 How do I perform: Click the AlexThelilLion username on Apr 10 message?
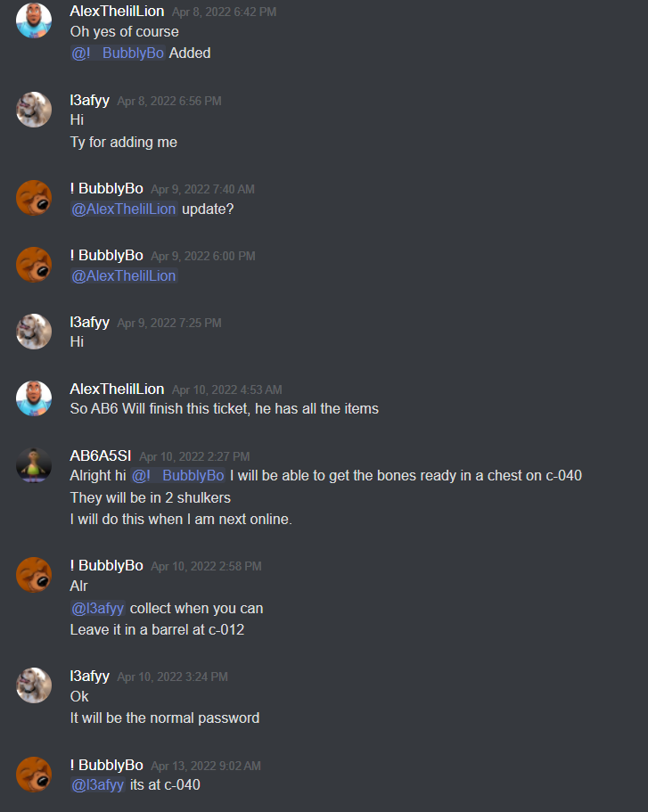117,389
